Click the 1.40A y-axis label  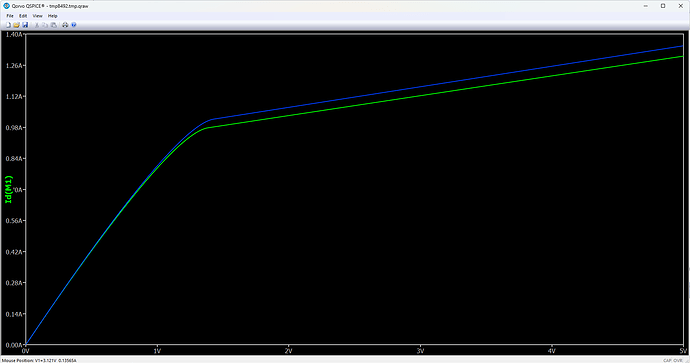pos(14,34)
